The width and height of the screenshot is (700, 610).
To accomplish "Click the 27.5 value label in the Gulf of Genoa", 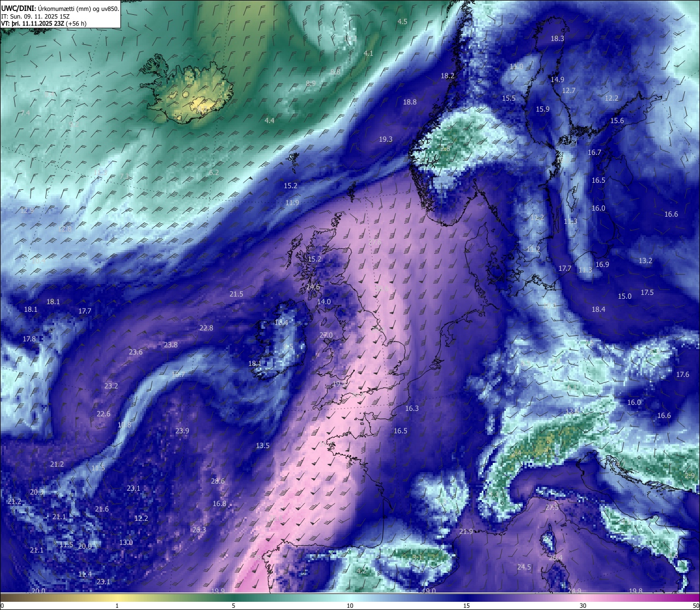I will tap(552, 508).
